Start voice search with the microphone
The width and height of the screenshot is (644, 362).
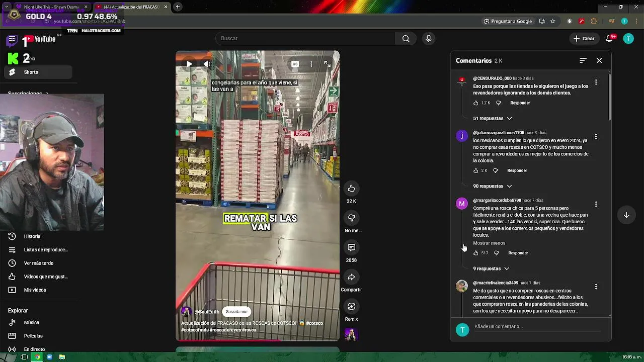[x=429, y=39]
